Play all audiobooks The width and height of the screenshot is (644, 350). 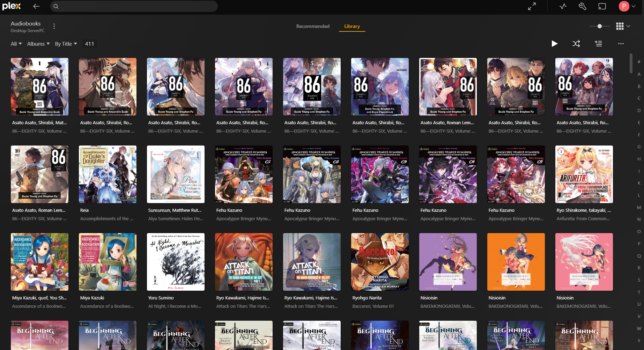(554, 44)
